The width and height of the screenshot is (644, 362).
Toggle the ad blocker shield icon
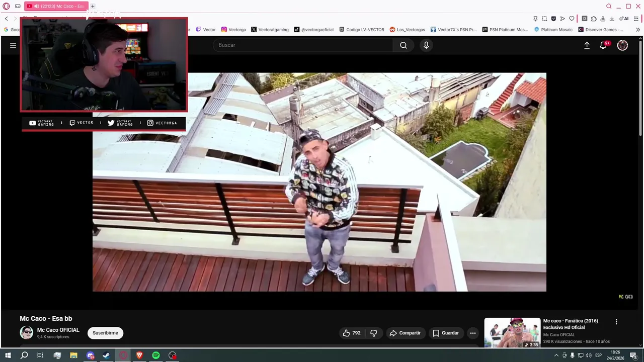[553, 19]
